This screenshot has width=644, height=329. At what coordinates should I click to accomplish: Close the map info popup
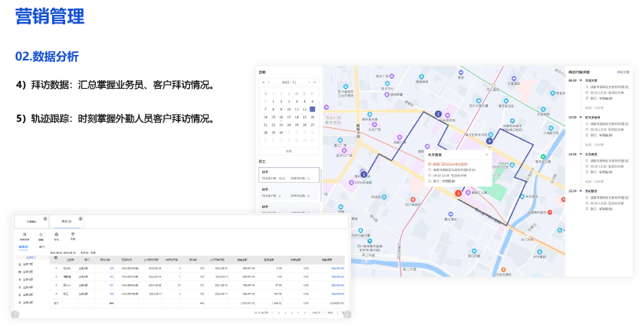click(x=485, y=155)
